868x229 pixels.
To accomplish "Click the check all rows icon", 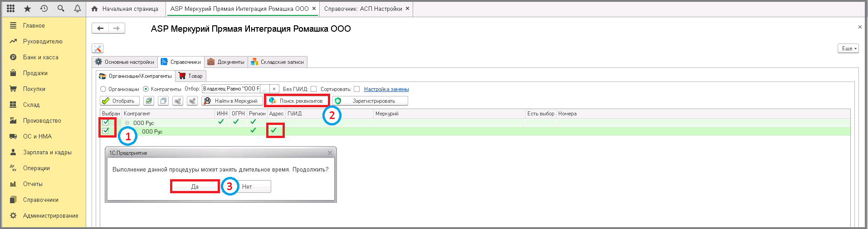I will (x=149, y=101).
